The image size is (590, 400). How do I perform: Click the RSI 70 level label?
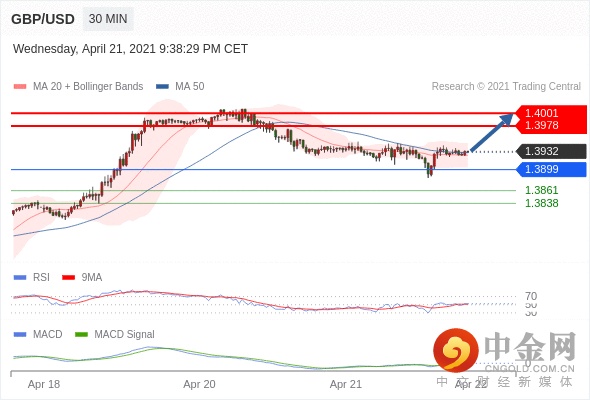531,296
